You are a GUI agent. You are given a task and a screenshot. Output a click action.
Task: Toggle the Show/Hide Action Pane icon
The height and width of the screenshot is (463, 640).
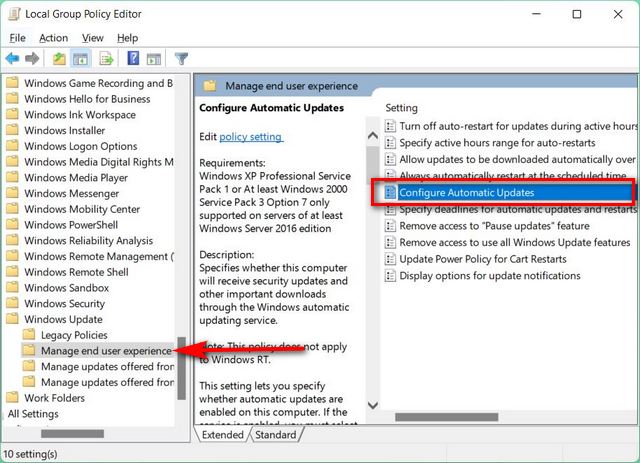153,59
